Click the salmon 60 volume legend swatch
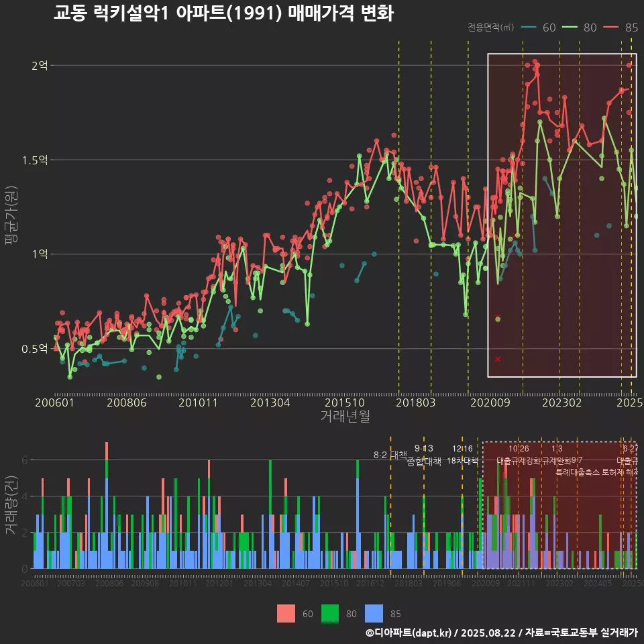Viewport: 644px width, 644px height. click(286, 614)
